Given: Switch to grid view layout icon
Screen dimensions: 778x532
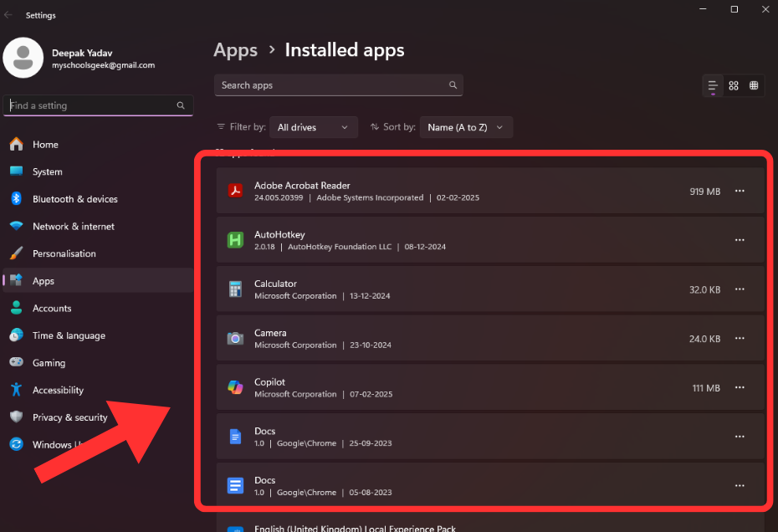Looking at the screenshot, I should coord(734,85).
